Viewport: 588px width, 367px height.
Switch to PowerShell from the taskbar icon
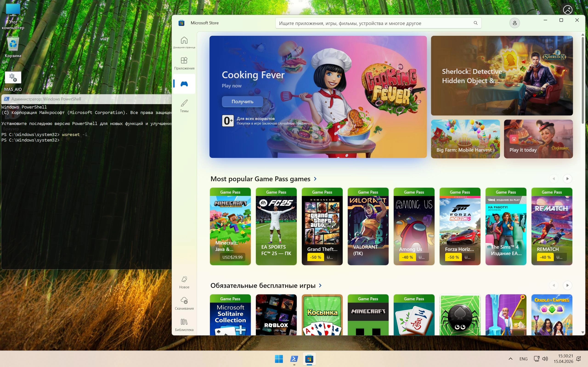click(x=294, y=359)
